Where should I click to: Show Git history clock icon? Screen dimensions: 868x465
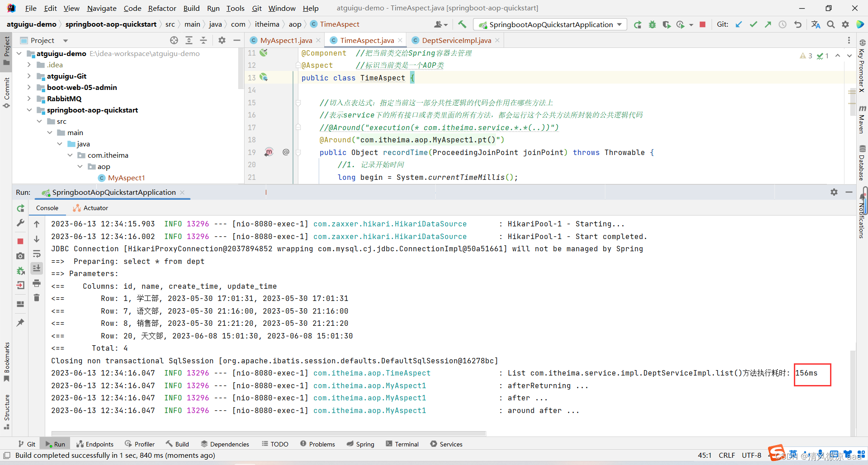point(783,24)
